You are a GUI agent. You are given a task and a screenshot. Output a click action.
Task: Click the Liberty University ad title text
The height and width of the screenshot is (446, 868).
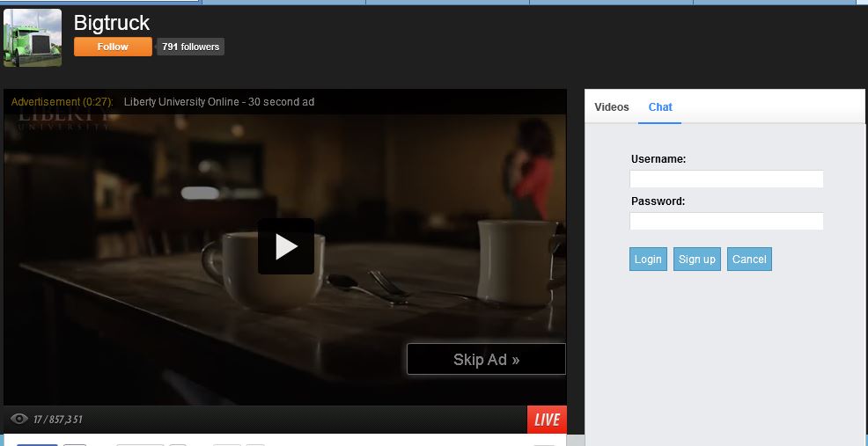pos(219,102)
